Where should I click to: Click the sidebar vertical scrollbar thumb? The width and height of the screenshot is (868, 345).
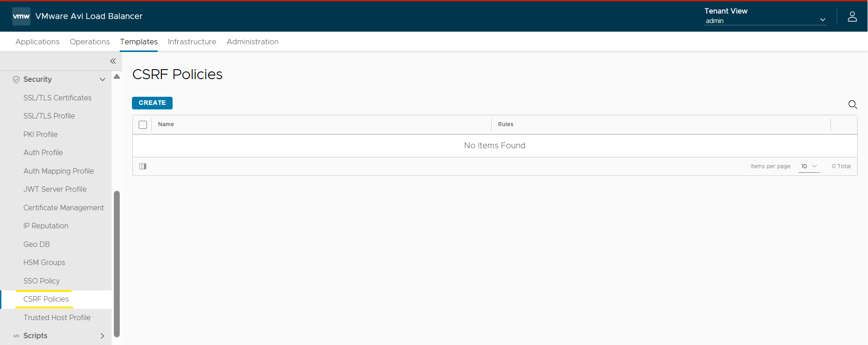point(117,264)
